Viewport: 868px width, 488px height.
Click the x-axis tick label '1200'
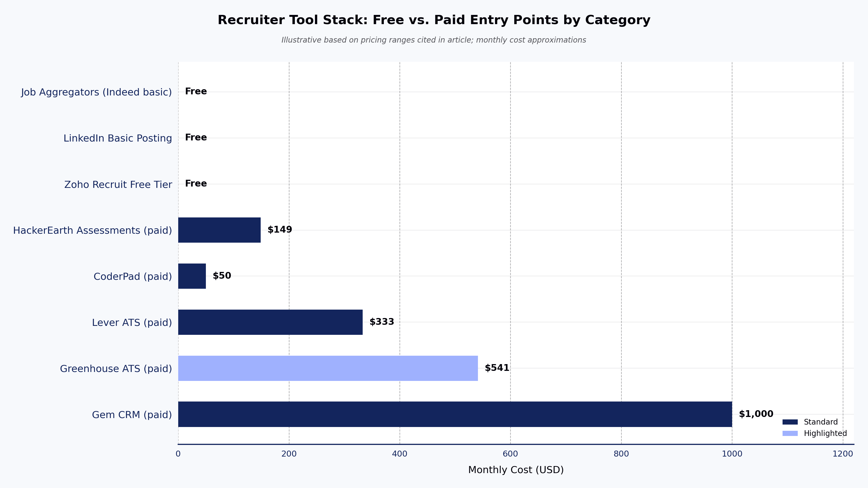[x=843, y=454]
